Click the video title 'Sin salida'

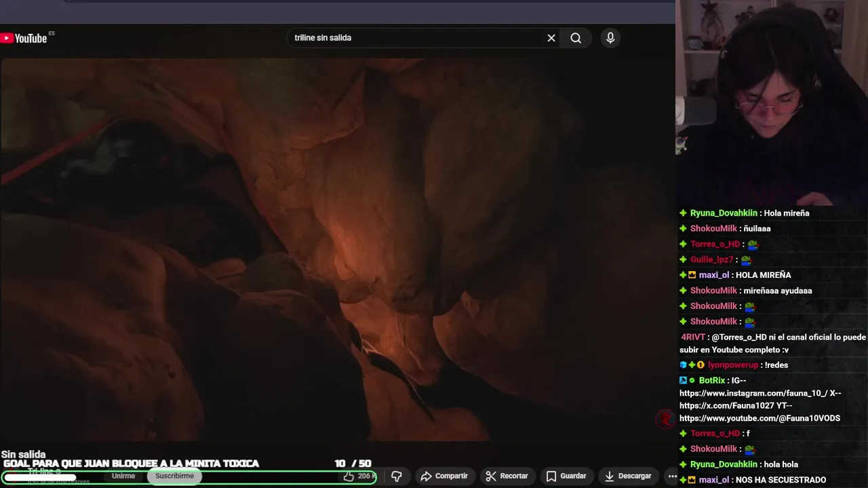click(24, 455)
